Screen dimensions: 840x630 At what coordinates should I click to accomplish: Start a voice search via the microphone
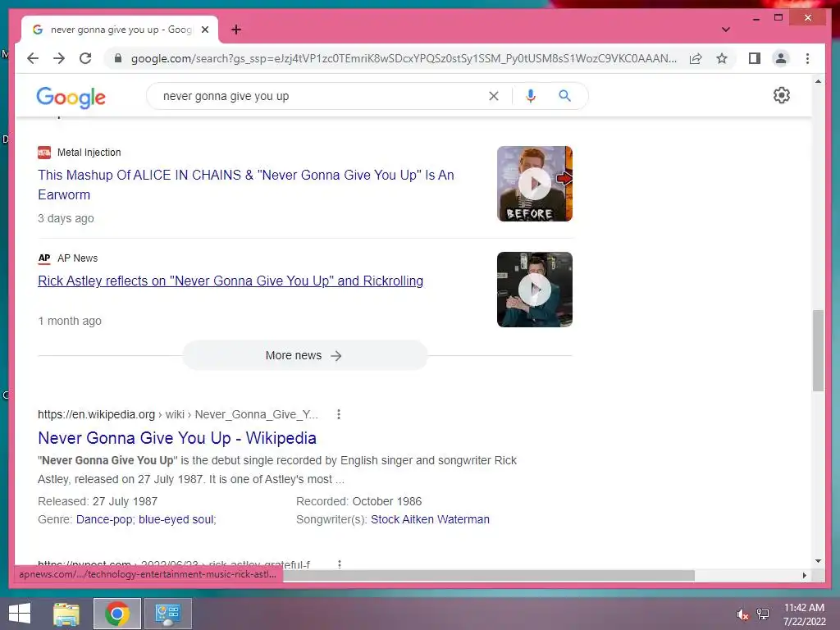531,96
